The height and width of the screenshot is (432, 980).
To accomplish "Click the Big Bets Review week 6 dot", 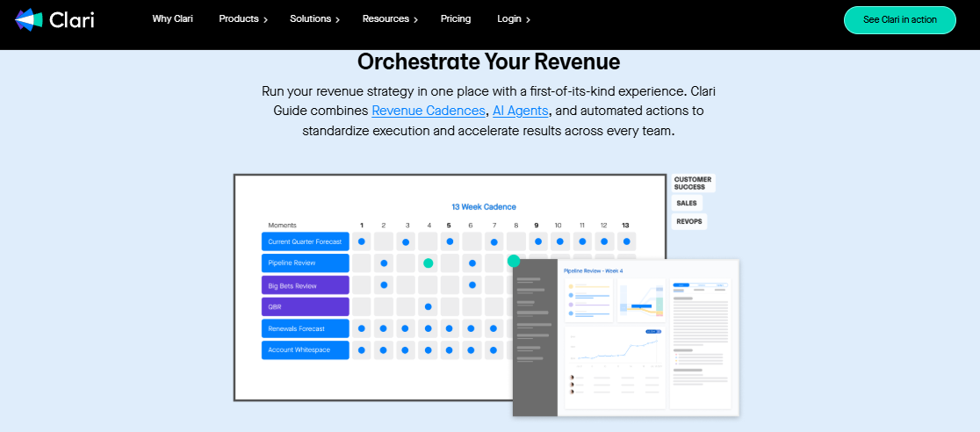I will tap(472, 285).
